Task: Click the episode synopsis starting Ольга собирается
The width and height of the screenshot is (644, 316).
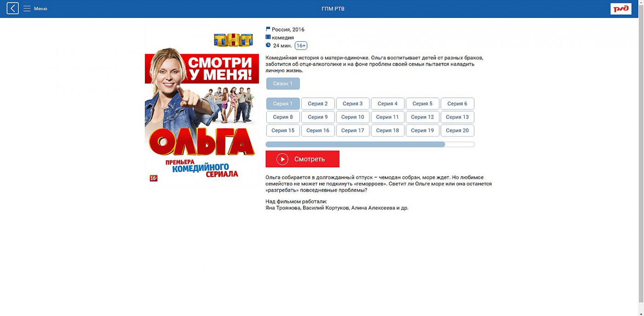Action: point(379,184)
